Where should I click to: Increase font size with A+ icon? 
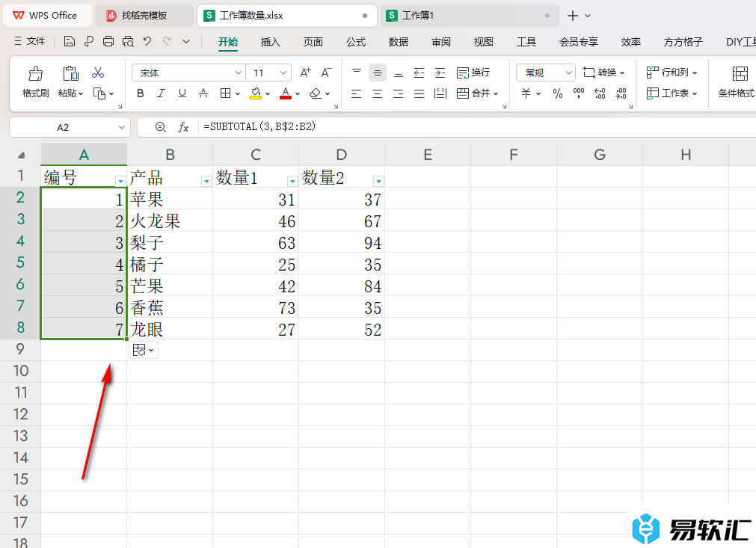click(305, 73)
